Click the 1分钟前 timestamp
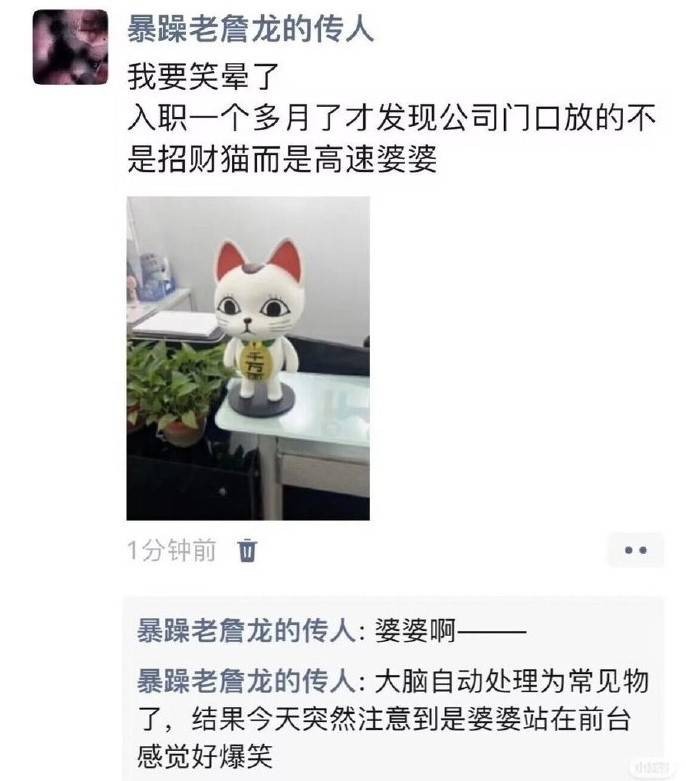Image resolution: width=686 pixels, height=781 pixels. click(172, 550)
